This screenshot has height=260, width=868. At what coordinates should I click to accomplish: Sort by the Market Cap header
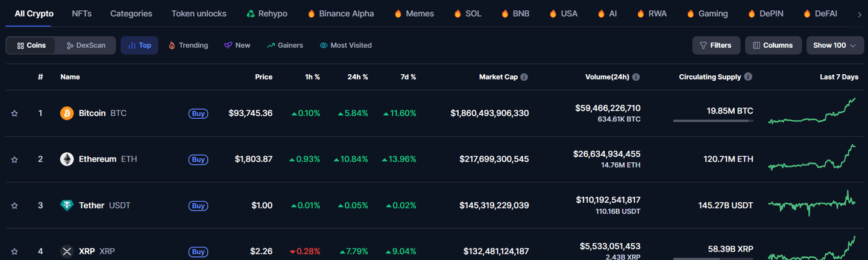(x=498, y=77)
